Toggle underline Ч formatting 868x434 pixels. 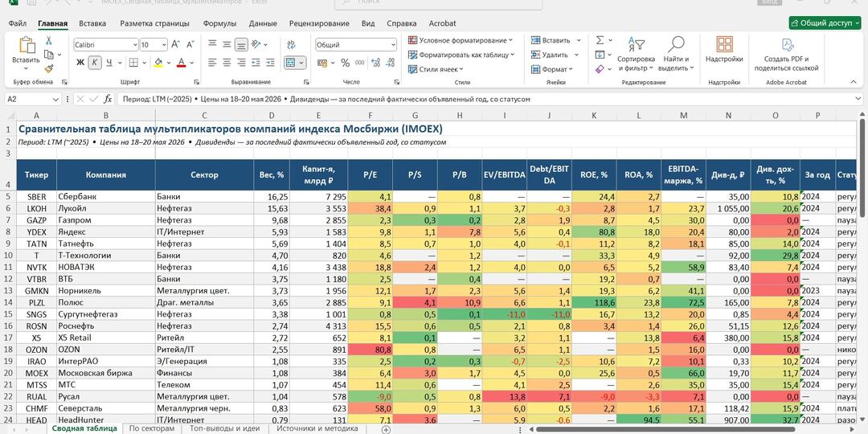(x=109, y=63)
